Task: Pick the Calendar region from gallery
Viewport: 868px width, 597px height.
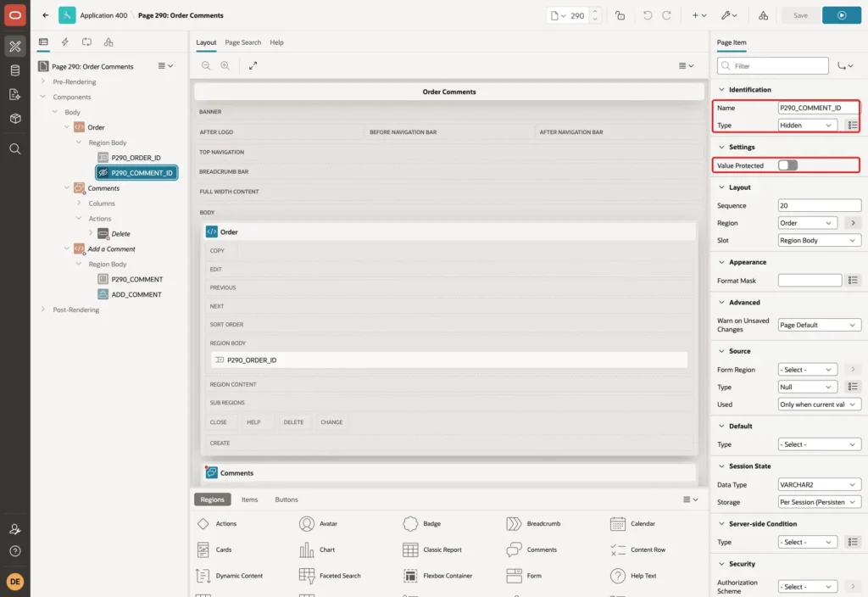Action: (632, 523)
